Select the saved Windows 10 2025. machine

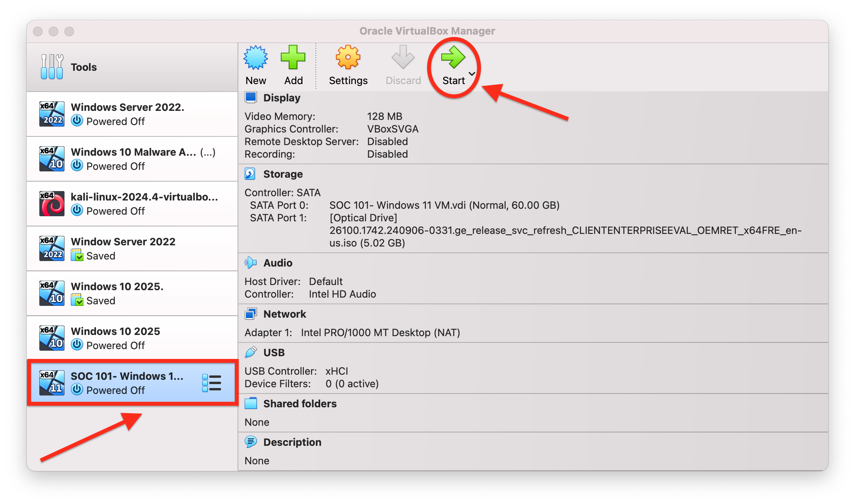pos(132,293)
